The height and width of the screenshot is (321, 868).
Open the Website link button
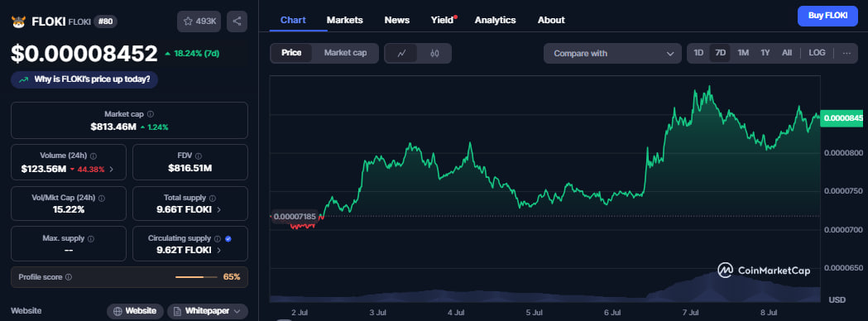coord(135,311)
